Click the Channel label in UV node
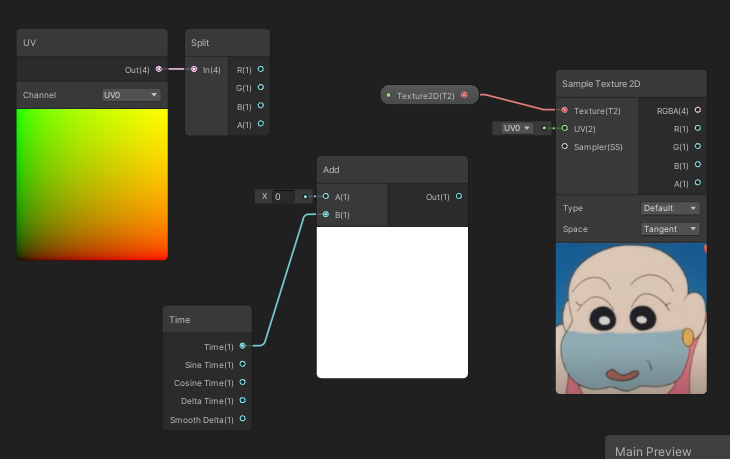Image resolution: width=730 pixels, height=459 pixels. [x=40, y=95]
